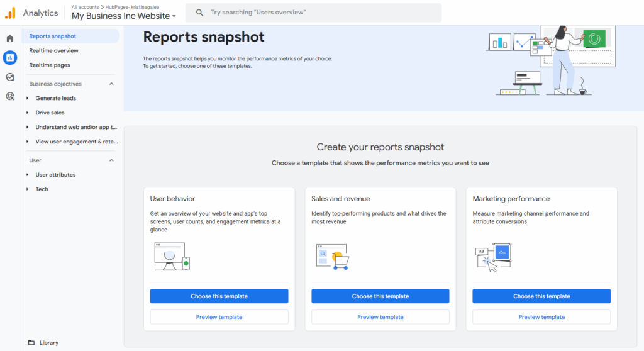Open the Advertising target icon
The width and height of the screenshot is (644, 351).
(x=10, y=96)
